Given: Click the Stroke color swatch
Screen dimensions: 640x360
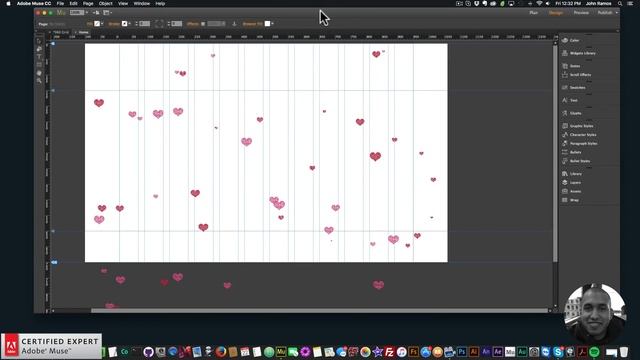Looking at the screenshot, I should click(124, 24).
